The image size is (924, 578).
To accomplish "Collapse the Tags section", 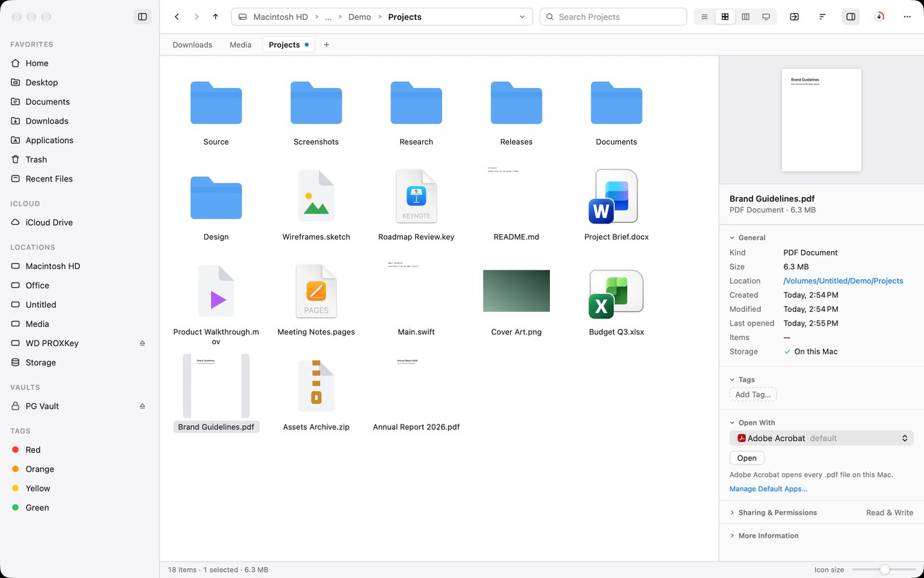I will 732,379.
